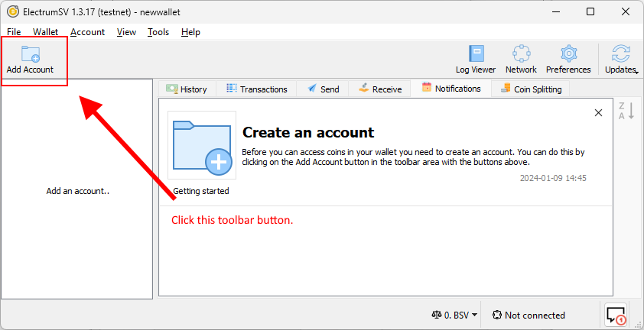644x330 pixels.
Task: Click the Add an account.. placeholder text
Action: click(x=77, y=191)
